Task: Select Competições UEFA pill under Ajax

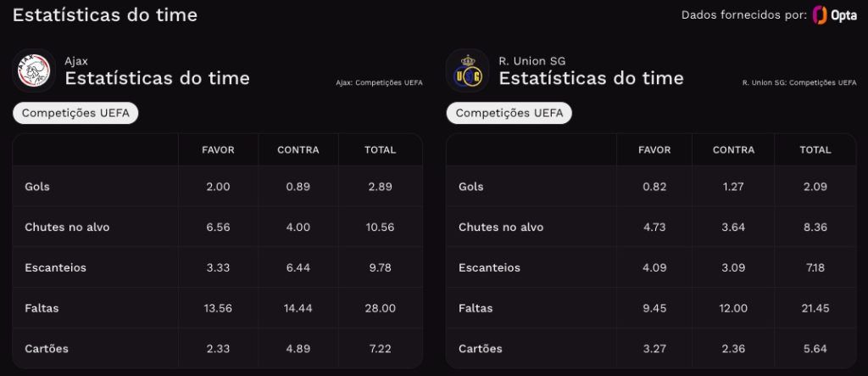Action: (x=75, y=113)
